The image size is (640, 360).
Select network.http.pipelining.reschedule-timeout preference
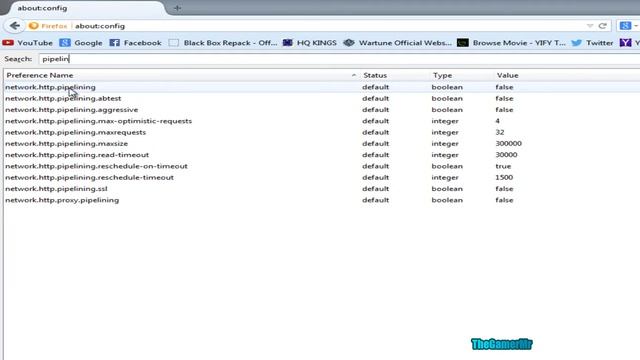click(89, 178)
